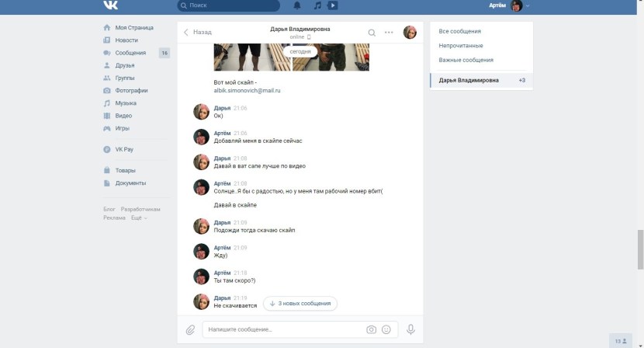
Task: Select the Важные сообщения filter
Action: click(466, 60)
